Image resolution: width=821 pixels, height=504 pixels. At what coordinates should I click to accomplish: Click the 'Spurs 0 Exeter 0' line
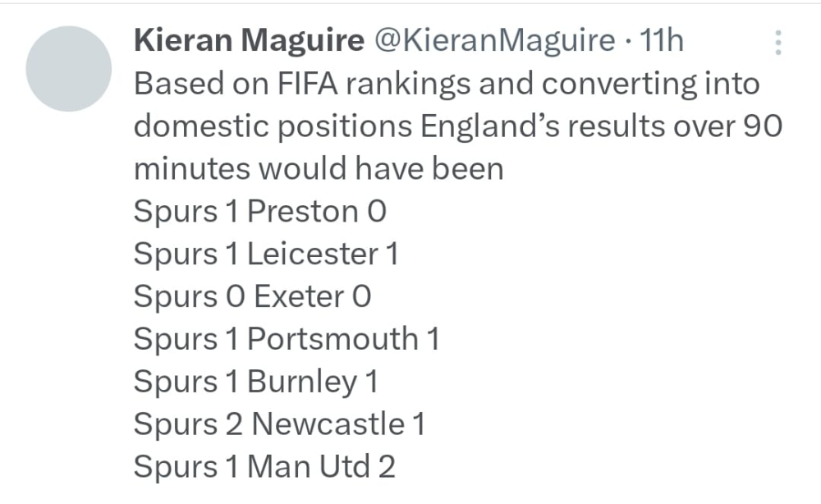point(253,297)
